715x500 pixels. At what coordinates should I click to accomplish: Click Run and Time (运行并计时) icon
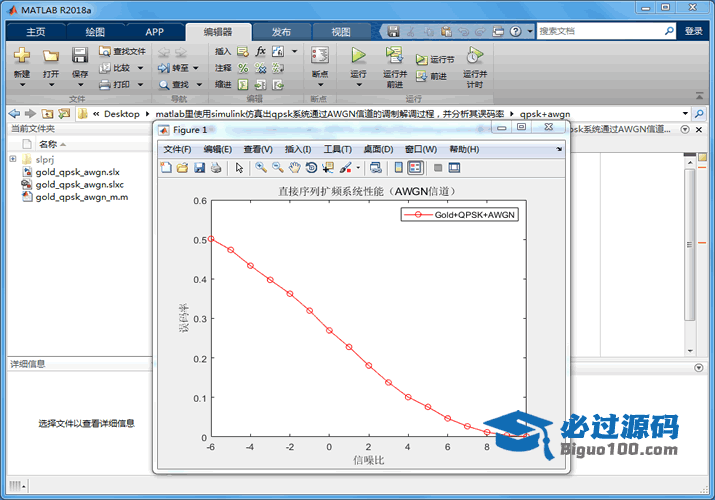(474, 56)
